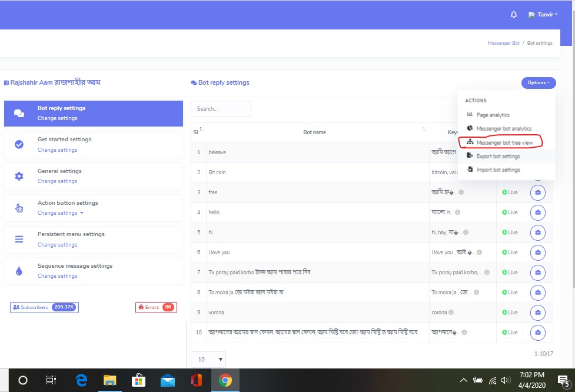Click Change settings under Sequence message settings
Image resolution: width=575 pixels, height=392 pixels.
tap(57, 276)
